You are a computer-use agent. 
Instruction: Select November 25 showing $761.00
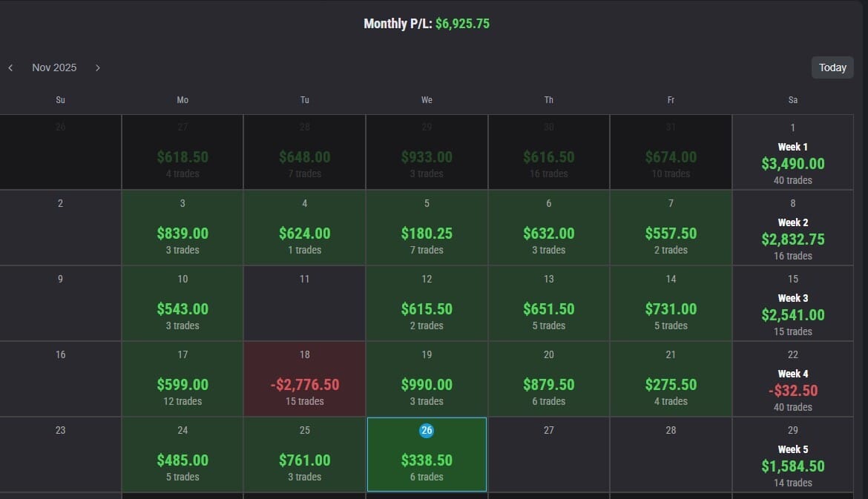click(x=304, y=454)
